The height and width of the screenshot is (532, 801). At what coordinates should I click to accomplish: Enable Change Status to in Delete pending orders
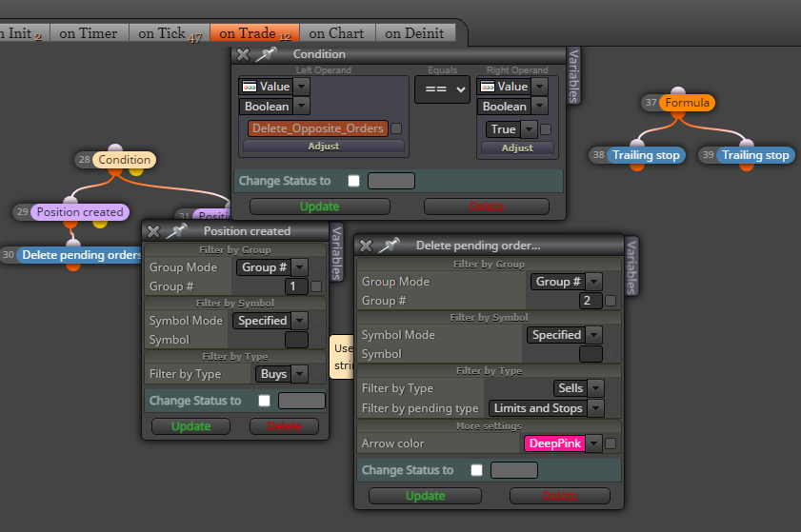(476, 470)
